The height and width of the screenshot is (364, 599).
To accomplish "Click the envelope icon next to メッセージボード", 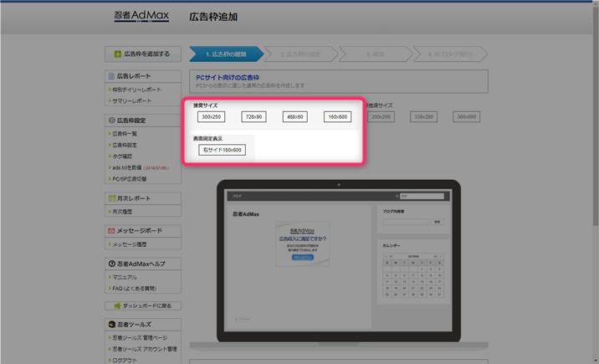I will pos(111,231).
